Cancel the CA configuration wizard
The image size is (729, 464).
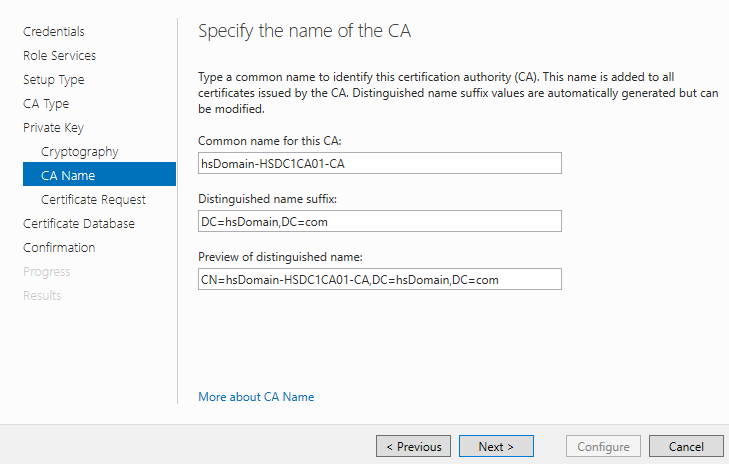click(686, 446)
